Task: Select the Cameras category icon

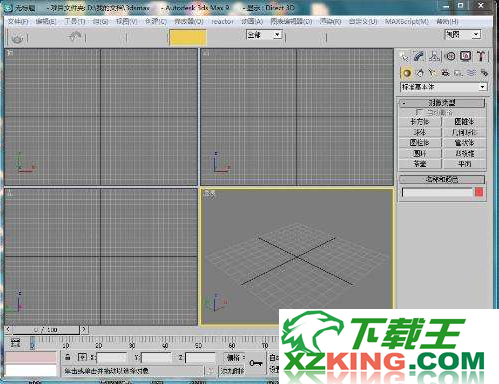Action: pyautogui.click(x=445, y=72)
